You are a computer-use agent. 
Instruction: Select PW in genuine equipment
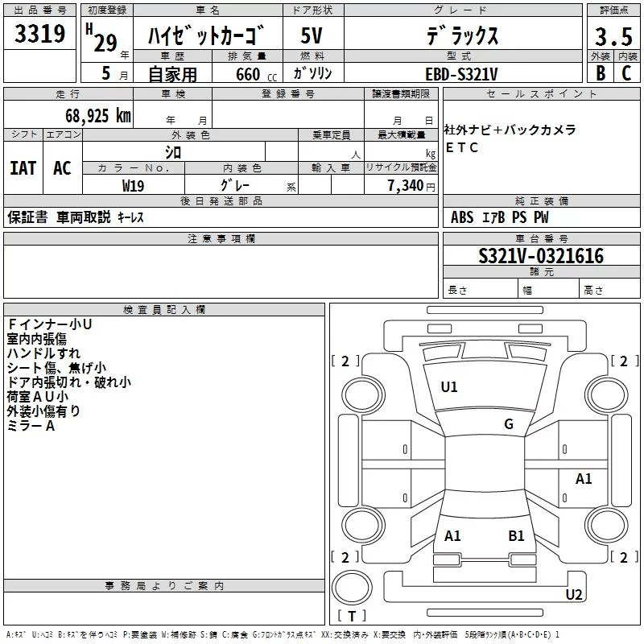click(x=541, y=217)
